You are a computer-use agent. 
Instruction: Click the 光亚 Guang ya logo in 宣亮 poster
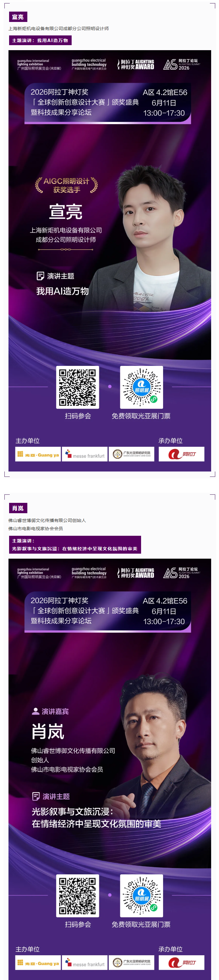tap(38, 454)
